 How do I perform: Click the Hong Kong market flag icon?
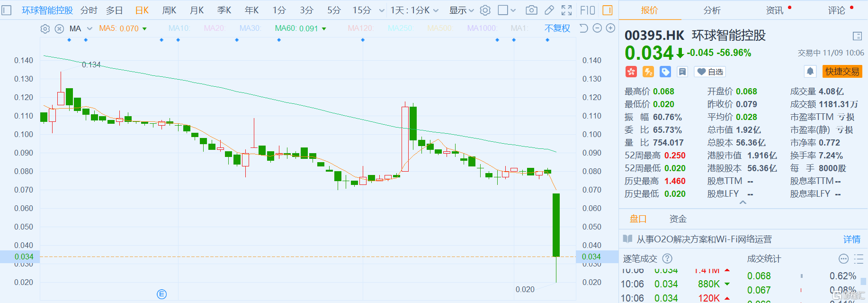click(x=631, y=72)
